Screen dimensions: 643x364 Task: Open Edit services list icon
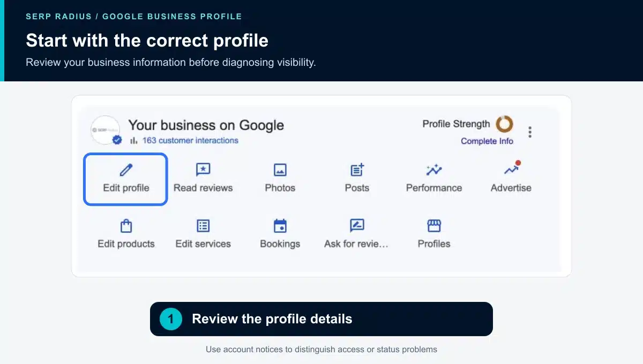[203, 226]
